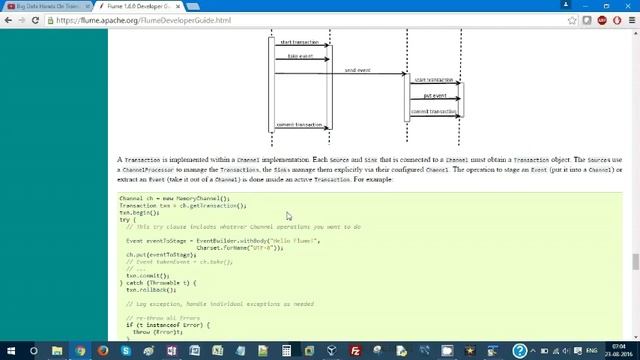The image size is (640, 360).
Task: Open the taskbar clock and date
Action: (619, 351)
